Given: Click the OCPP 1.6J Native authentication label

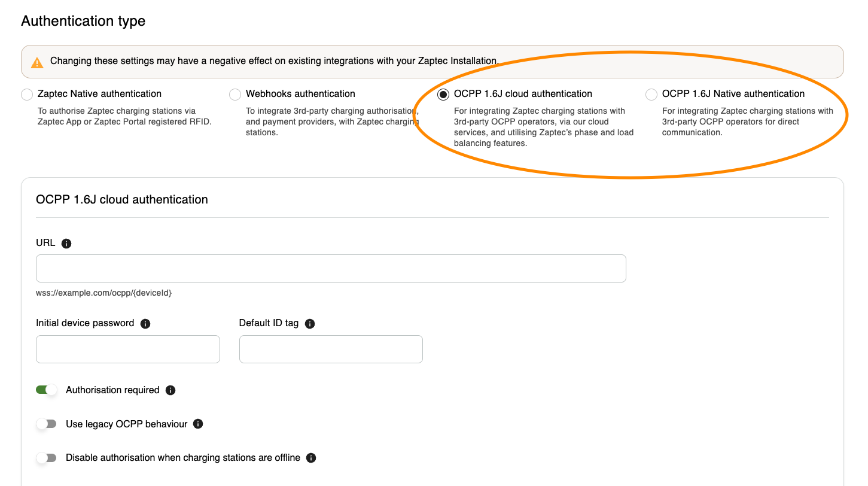Looking at the screenshot, I should (733, 94).
